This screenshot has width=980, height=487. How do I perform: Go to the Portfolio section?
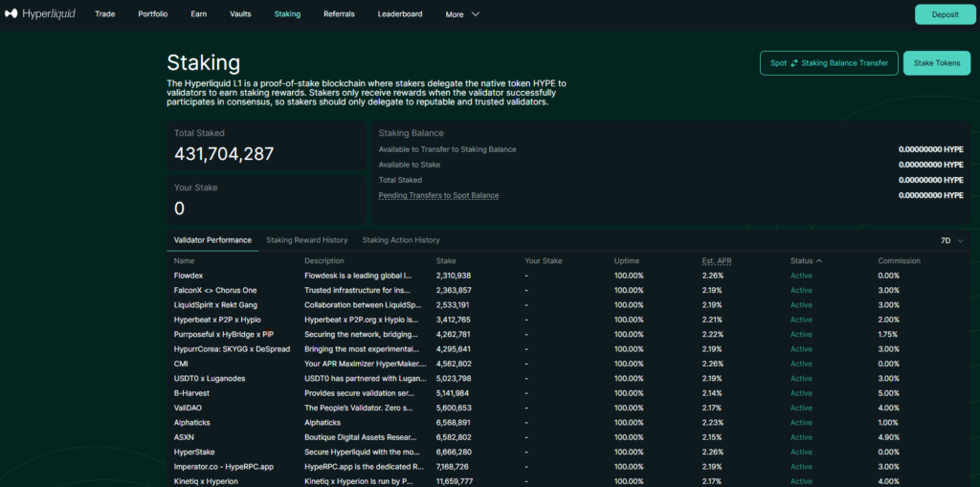tap(152, 14)
